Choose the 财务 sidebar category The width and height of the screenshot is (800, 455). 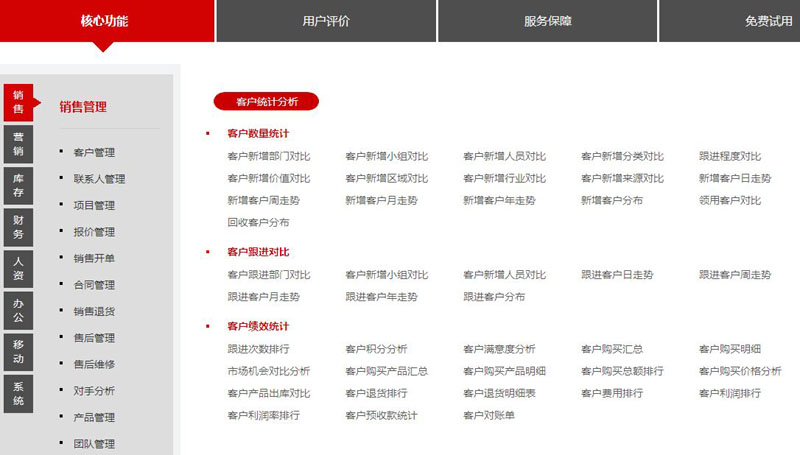click(x=18, y=226)
